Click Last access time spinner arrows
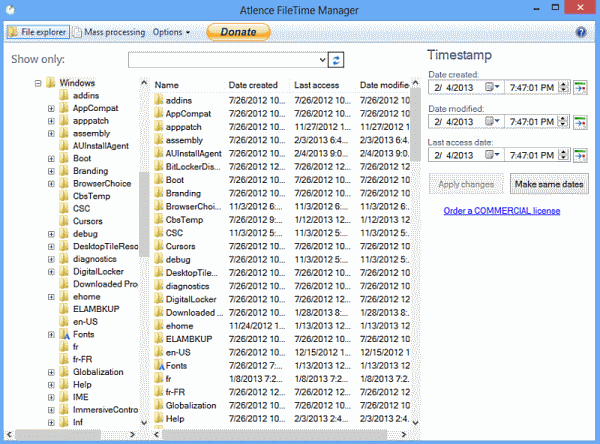Viewport: 600px width, 444px height. click(564, 155)
